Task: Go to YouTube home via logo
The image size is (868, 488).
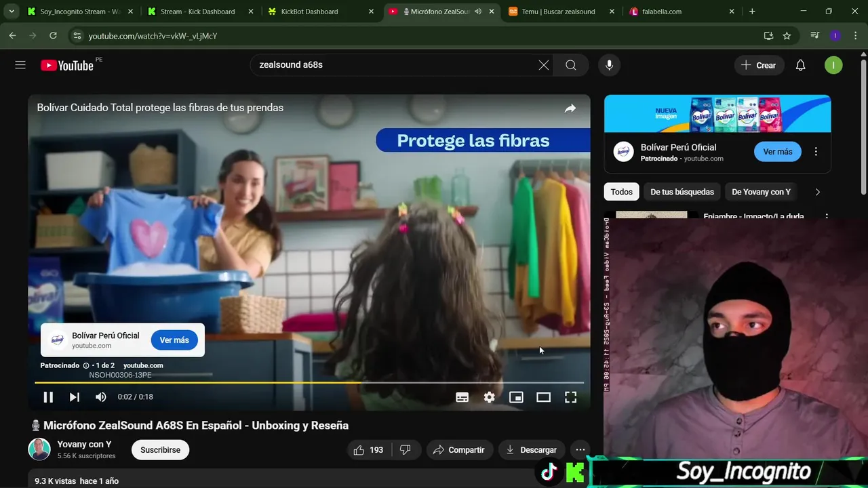Action: tap(67, 65)
